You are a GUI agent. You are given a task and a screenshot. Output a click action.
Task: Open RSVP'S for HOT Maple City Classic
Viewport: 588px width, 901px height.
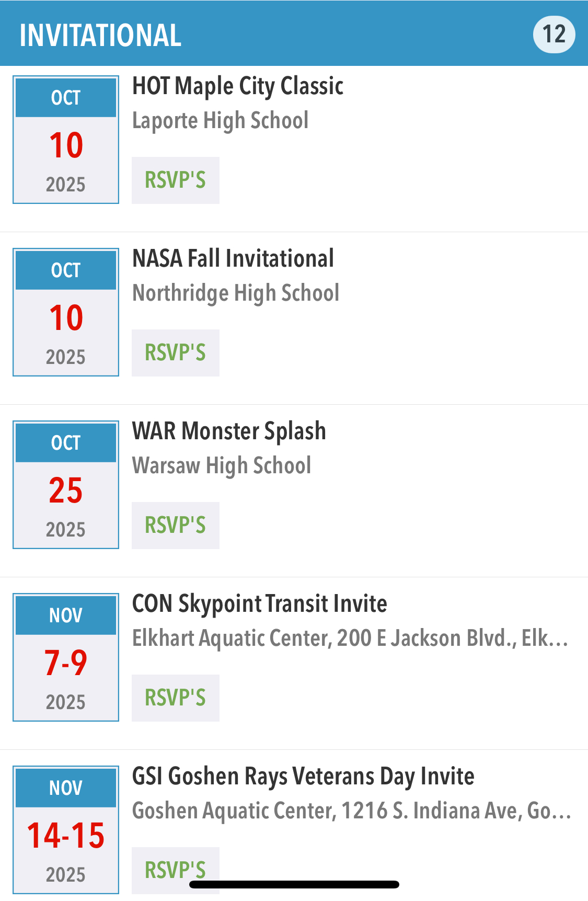176,180
